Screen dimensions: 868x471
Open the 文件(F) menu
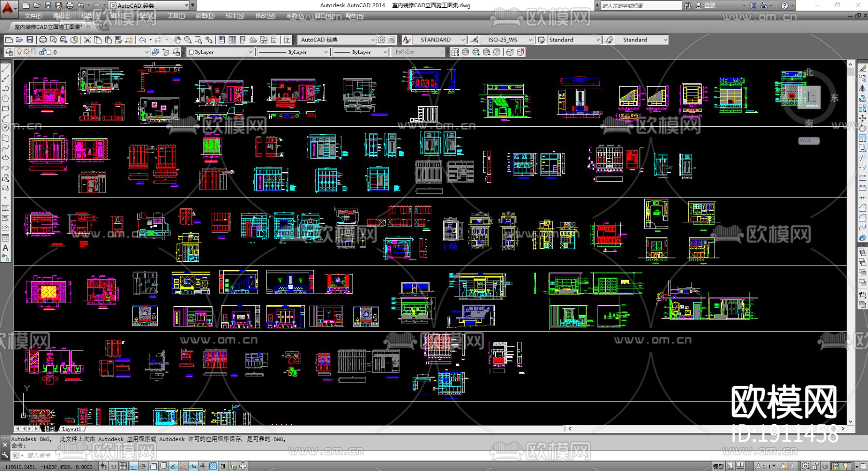[33, 16]
